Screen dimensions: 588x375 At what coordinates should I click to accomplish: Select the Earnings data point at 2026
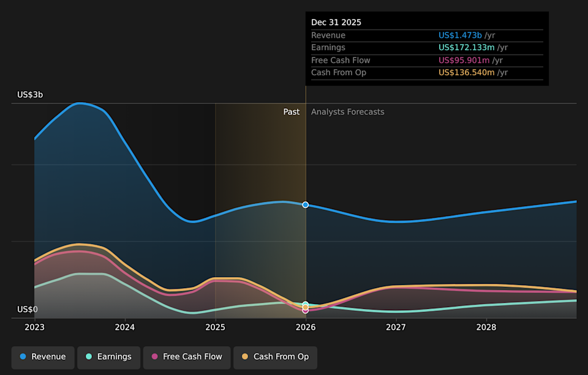[x=306, y=304]
